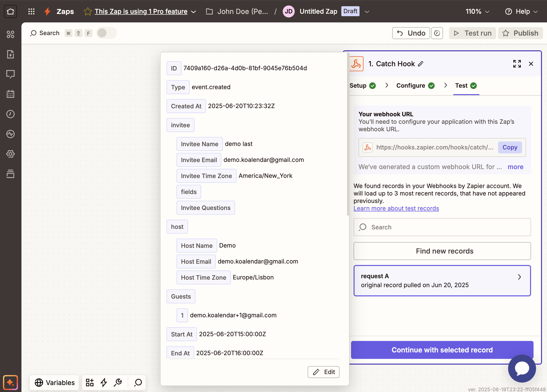Click Edit button in record details
The height and width of the screenshot is (392, 547).
pos(323,372)
